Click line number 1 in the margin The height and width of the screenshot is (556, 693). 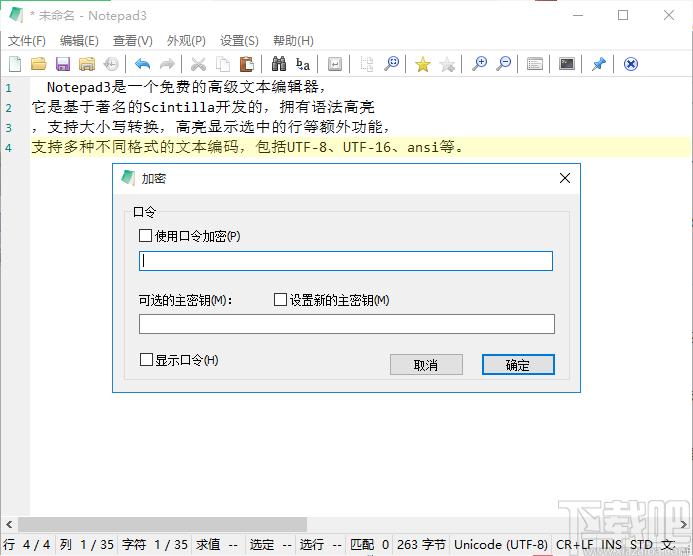(x=9, y=88)
